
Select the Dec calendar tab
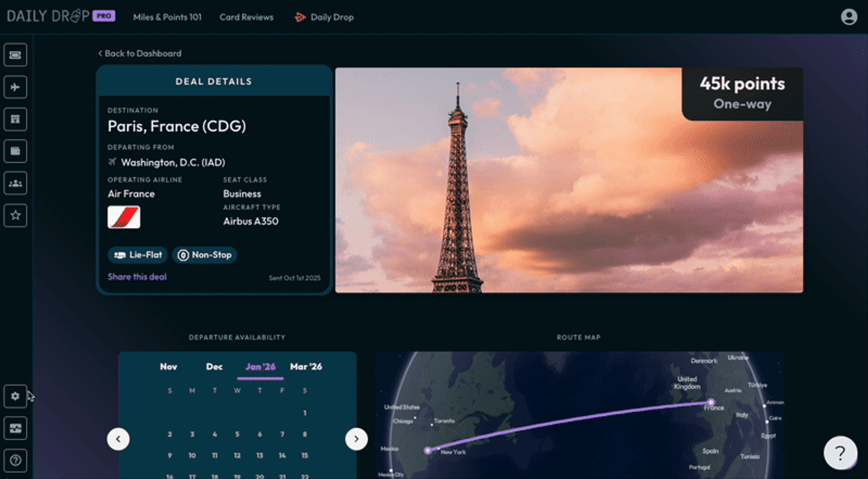[214, 367]
